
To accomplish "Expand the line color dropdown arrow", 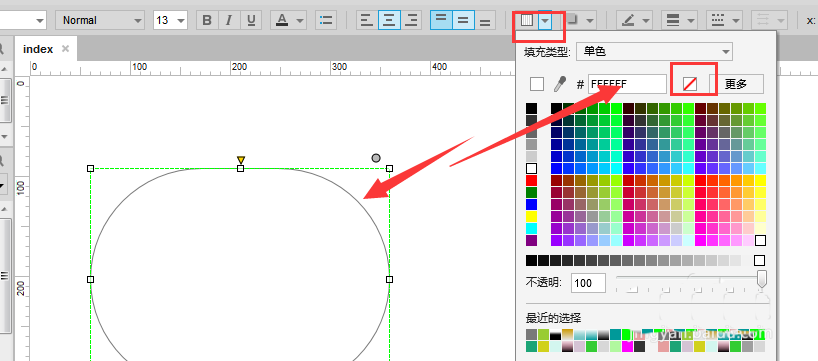I will [x=647, y=20].
